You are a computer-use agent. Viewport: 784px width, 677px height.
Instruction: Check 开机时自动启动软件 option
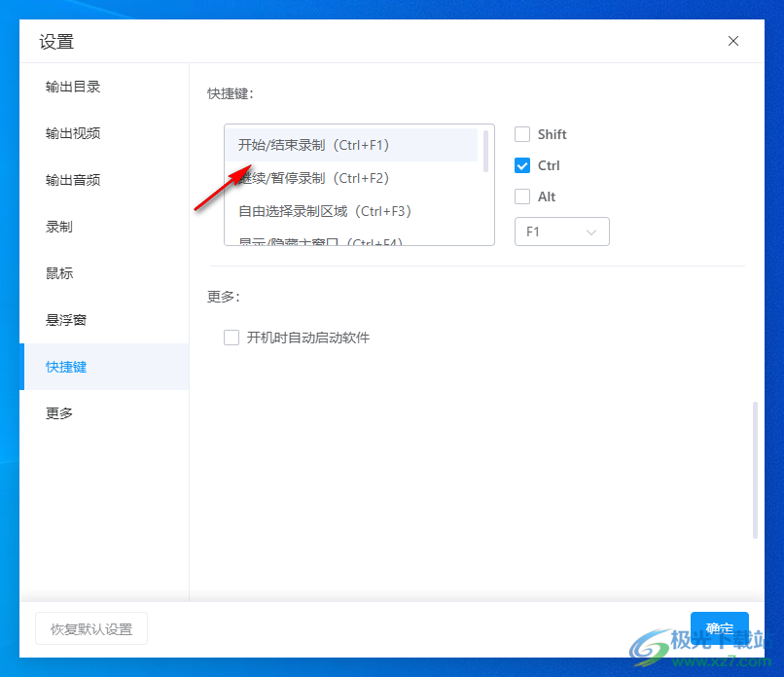[231, 338]
